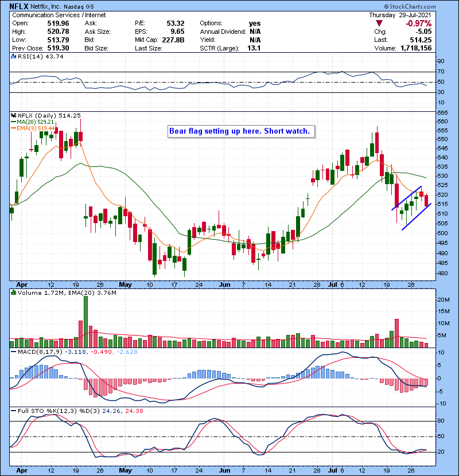Click the 480 price axis label
Screen dimensions: 459x476
442,273
